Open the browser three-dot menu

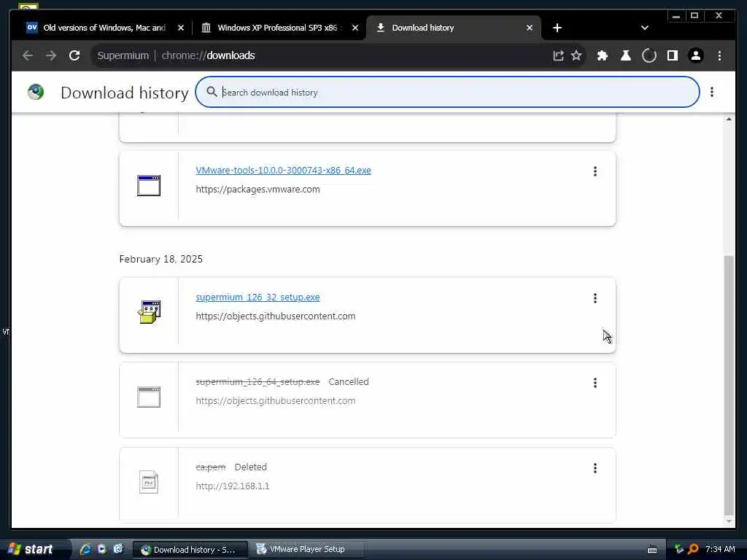point(719,55)
